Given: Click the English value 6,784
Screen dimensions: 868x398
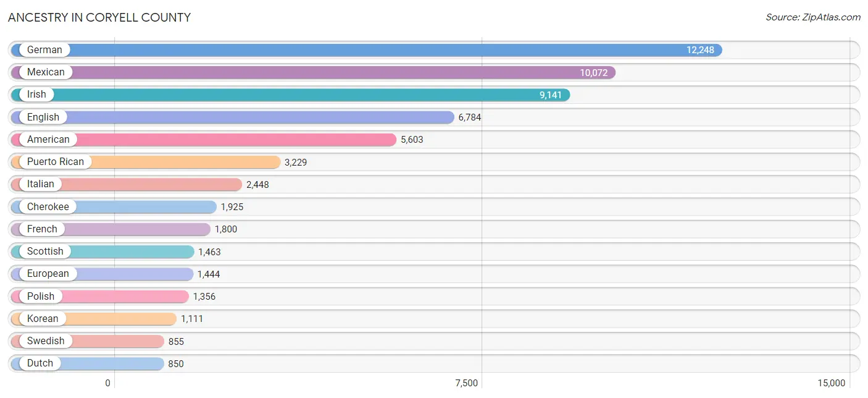Looking at the screenshot, I should click(469, 117).
